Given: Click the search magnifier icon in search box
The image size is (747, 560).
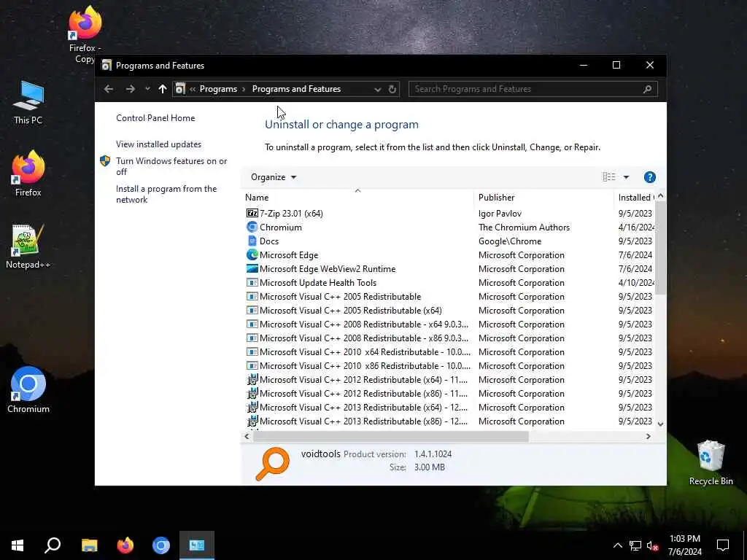Looking at the screenshot, I should coord(647,89).
